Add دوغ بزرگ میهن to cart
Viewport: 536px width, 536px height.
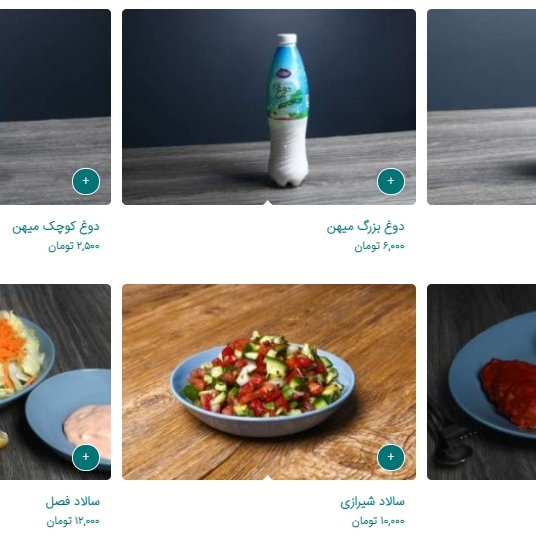[391, 181]
